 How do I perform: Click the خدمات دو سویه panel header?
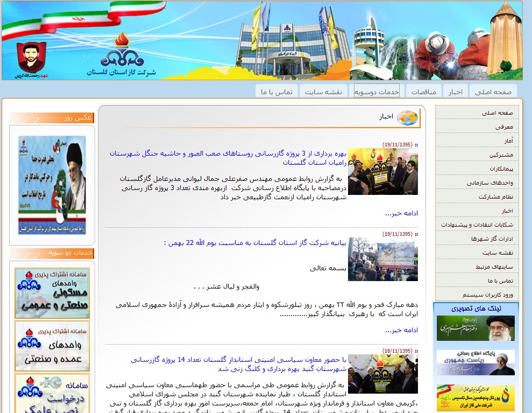click(52, 253)
